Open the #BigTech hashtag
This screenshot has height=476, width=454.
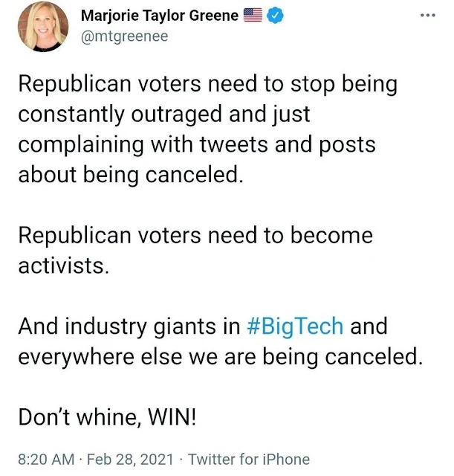coord(296,327)
